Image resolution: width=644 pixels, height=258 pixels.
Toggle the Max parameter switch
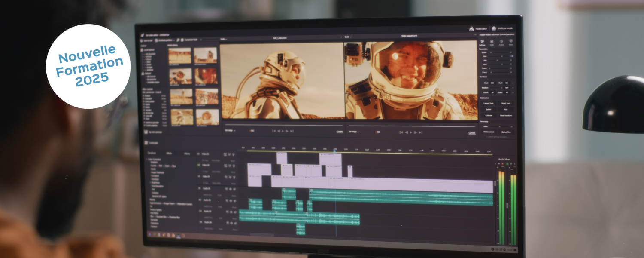511,56
